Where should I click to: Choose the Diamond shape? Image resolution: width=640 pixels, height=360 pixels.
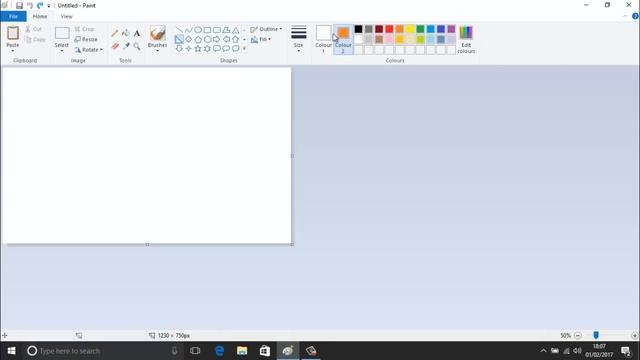click(189, 40)
